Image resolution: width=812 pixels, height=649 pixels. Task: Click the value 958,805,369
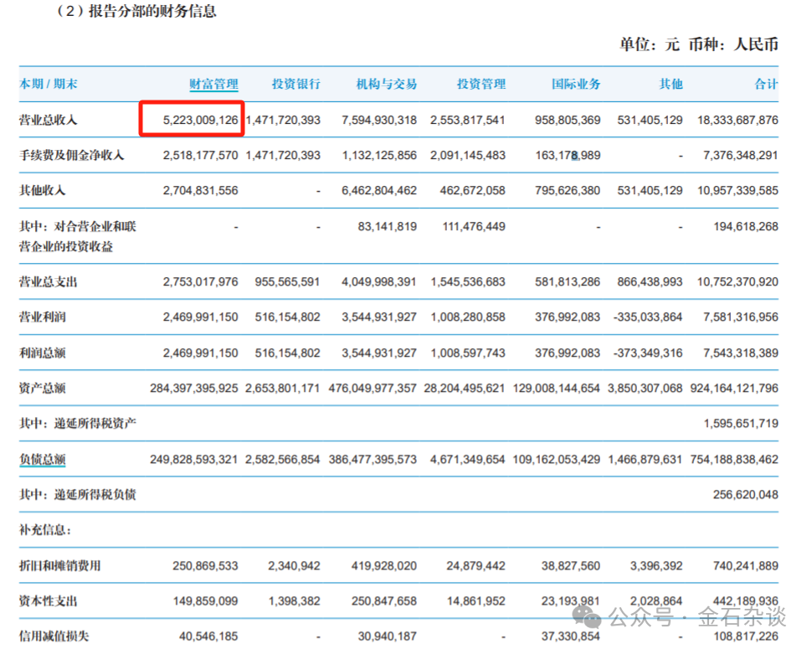click(x=568, y=120)
